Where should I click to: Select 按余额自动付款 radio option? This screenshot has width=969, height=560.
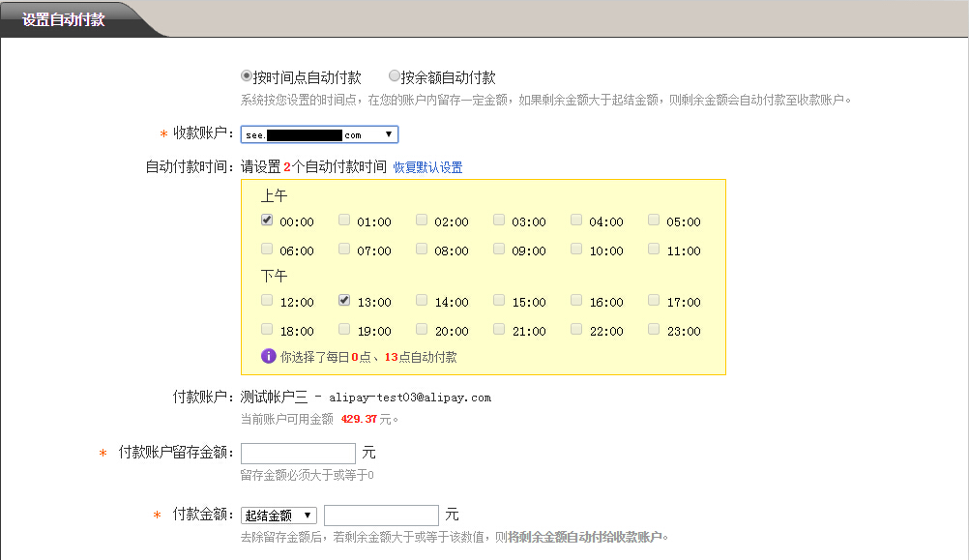point(395,76)
